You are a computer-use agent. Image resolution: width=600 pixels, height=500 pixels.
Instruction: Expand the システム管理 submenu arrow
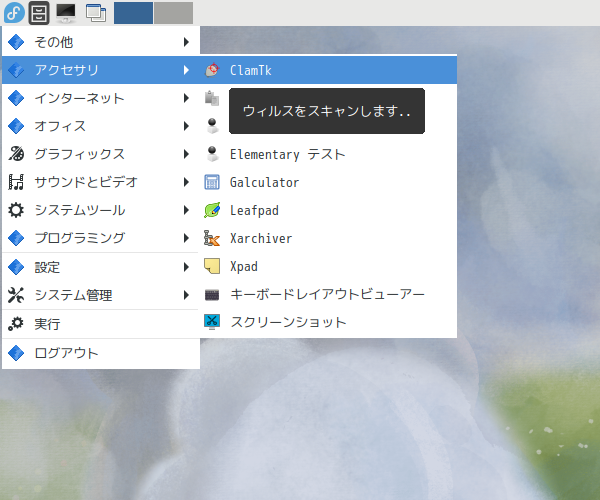point(186,295)
